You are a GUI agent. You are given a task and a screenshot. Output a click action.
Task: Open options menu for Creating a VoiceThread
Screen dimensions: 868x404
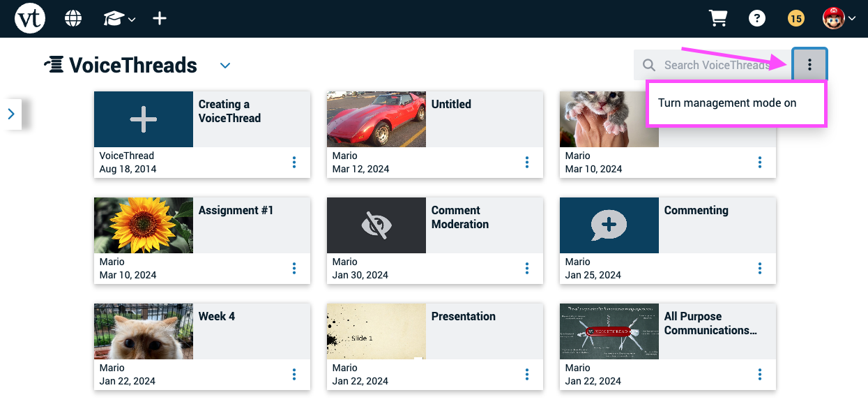294,163
